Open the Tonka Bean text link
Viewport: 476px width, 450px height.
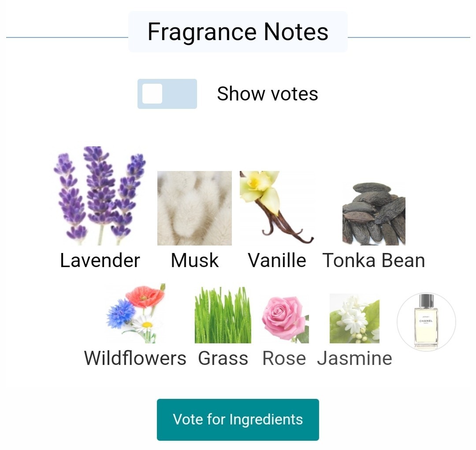[374, 260]
